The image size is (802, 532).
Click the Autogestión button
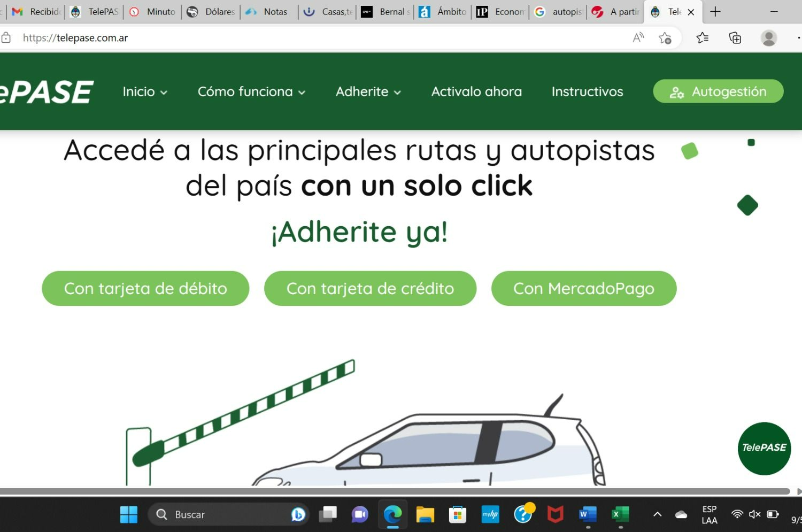[718, 91]
